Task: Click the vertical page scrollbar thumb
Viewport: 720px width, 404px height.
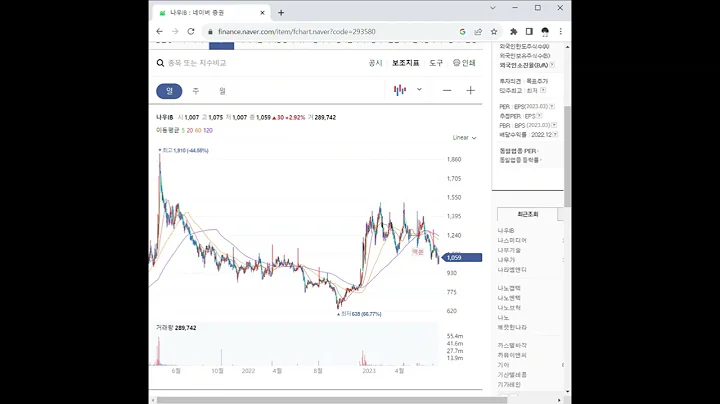Action: 568,156
